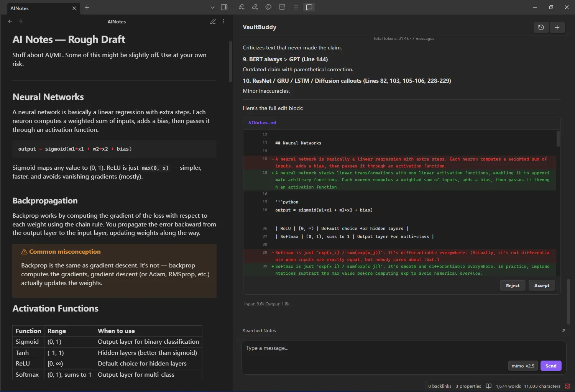Click the 'Activation Functions' heading
The width and height of the screenshot is (575, 392).
[56, 308]
